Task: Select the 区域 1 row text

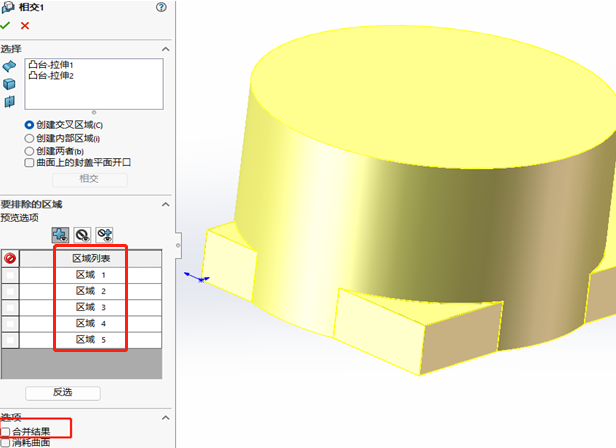Action: pyautogui.click(x=91, y=275)
